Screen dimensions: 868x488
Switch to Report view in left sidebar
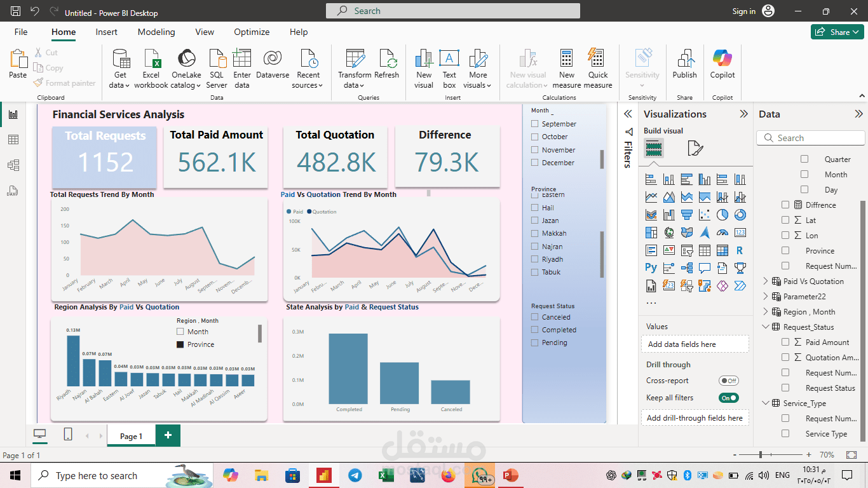point(13,114)
